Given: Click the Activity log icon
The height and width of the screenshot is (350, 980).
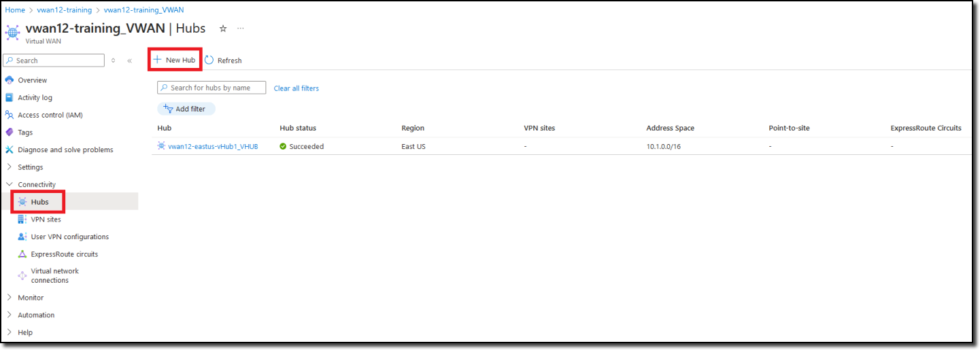Looking at the screenshot, I should pyautogui.click(x=10, y=98).
